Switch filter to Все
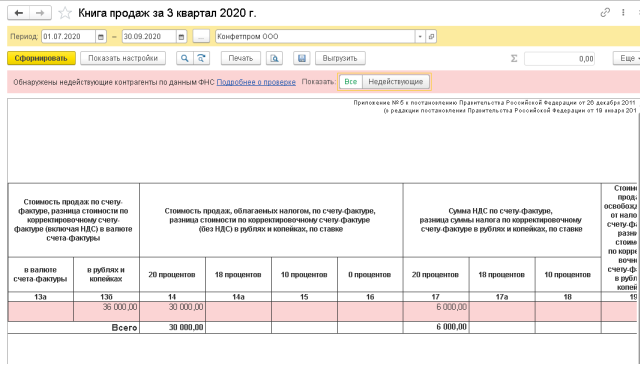The image size is (642, 365). [x=350, y=82]
